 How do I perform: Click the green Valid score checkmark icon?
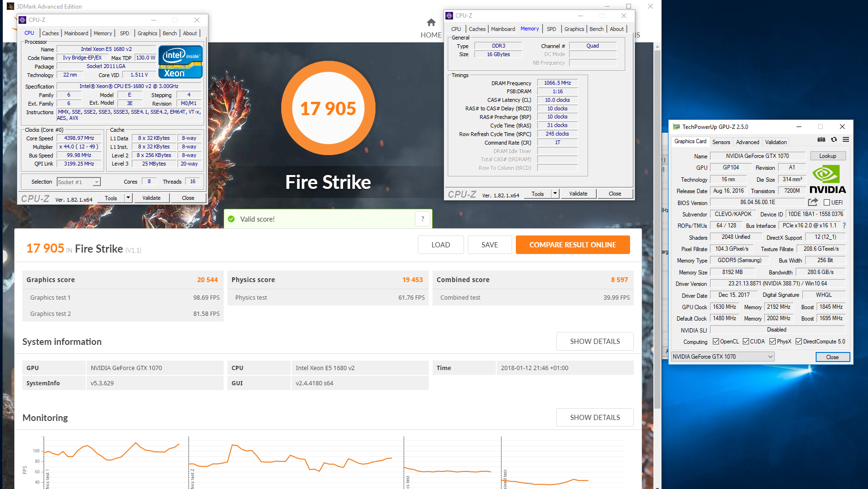pyautogui.click(x=231, y=219)
